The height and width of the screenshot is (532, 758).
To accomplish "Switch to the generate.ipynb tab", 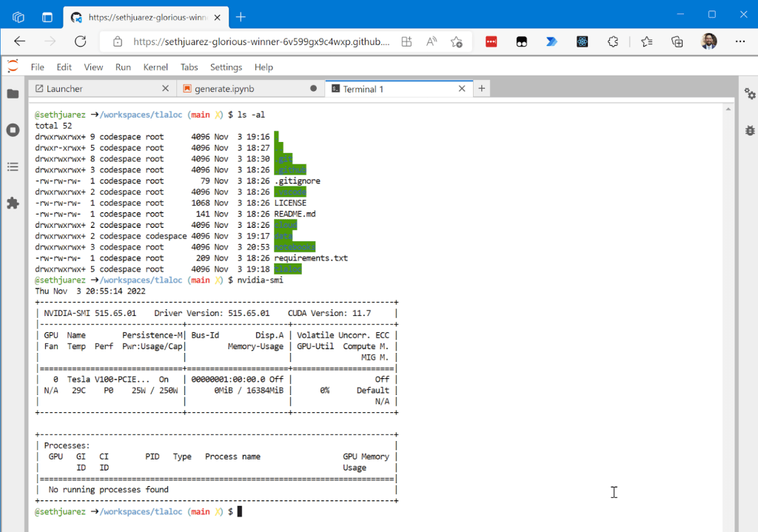I will [x=227, y=89].
